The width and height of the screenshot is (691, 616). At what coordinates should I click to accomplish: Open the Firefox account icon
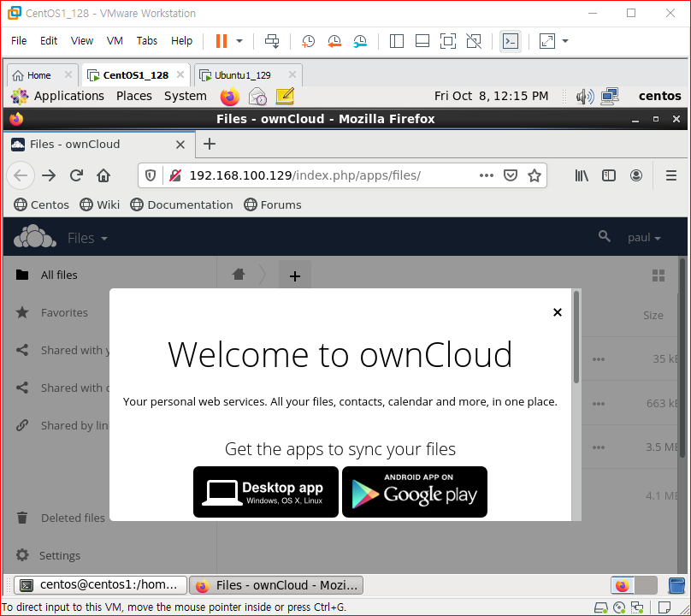pyautogui.click(x=636, y=175)
